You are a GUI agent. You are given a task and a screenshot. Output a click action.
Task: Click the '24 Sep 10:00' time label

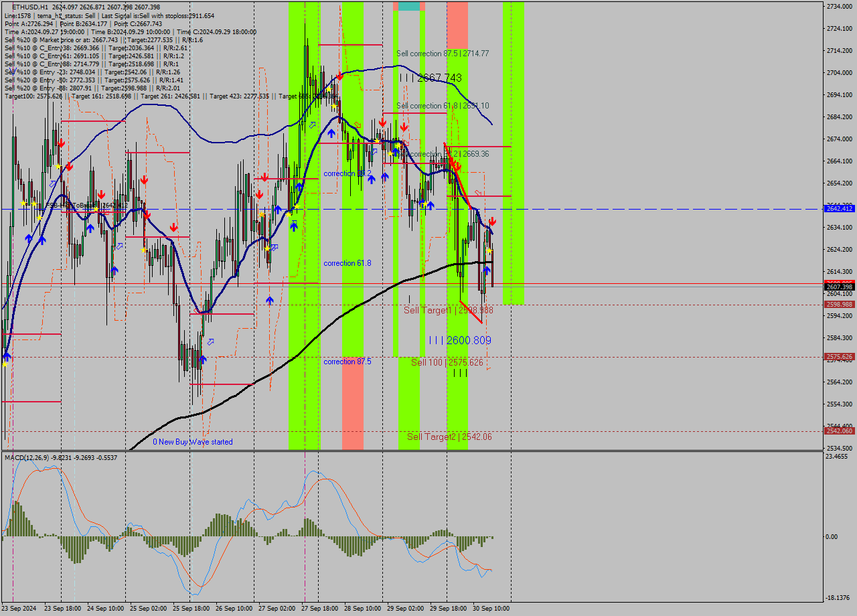pos(106,609)
